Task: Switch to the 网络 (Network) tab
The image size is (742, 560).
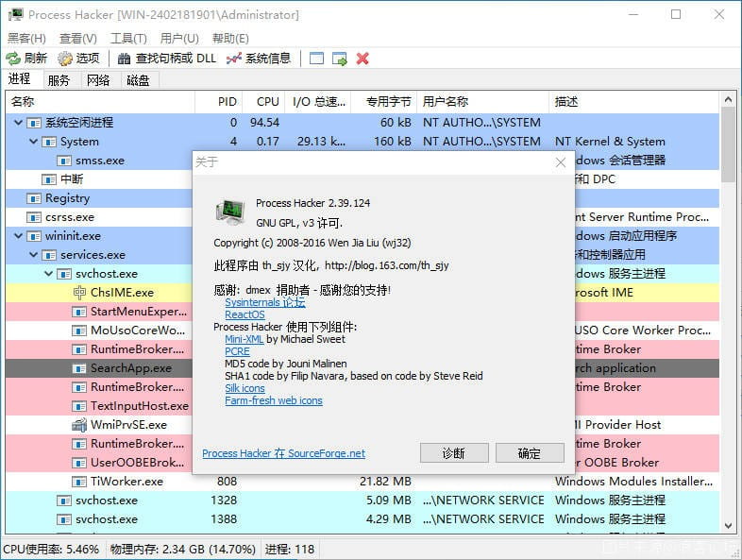Action: [98, 80]
